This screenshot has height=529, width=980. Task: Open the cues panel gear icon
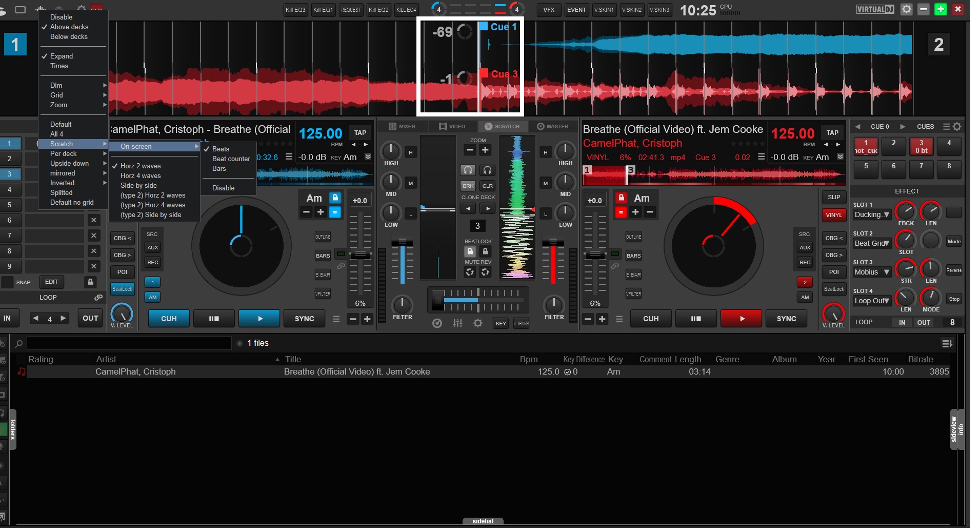[957, 126]
